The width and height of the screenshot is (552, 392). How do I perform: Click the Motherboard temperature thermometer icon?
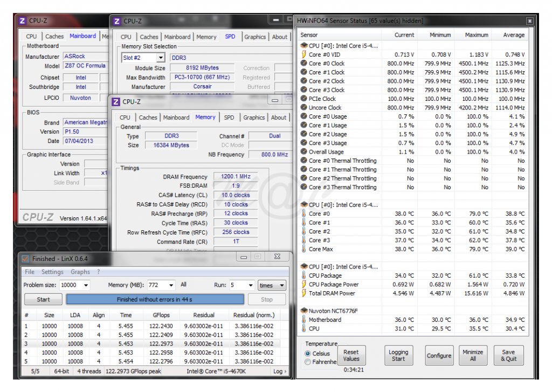[x=304, y=320]
